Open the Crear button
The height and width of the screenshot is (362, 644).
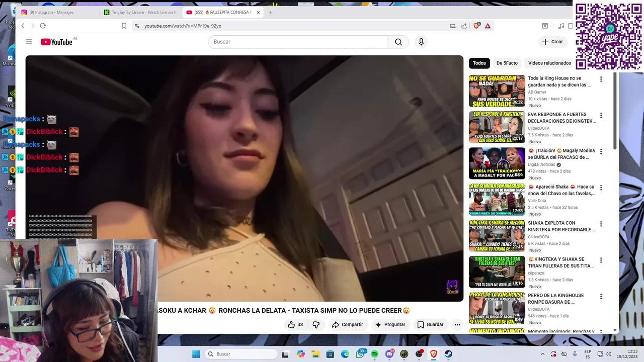[x=552, y=42]
